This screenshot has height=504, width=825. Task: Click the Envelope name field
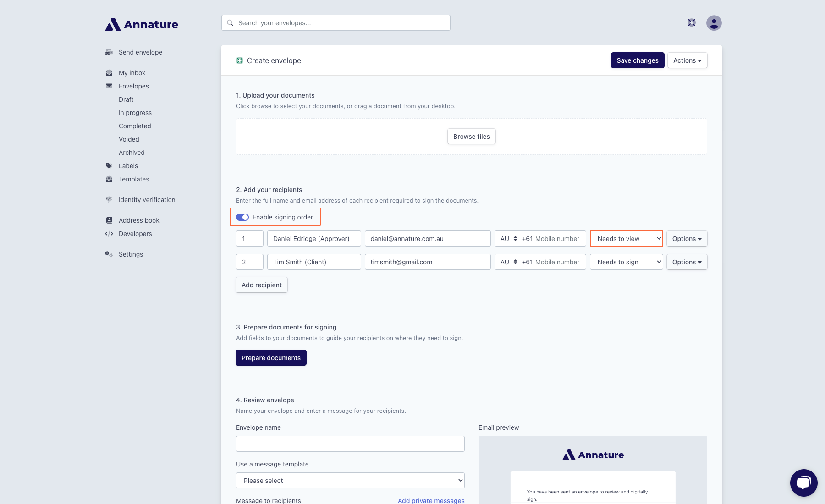click(350, 444)
